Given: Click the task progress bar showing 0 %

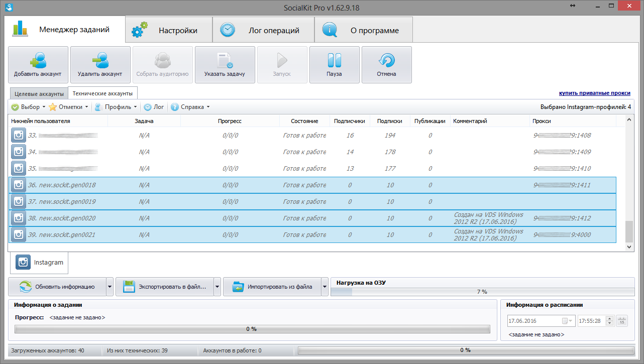Looking at the screenshot, I should click(x=252, y=329).
